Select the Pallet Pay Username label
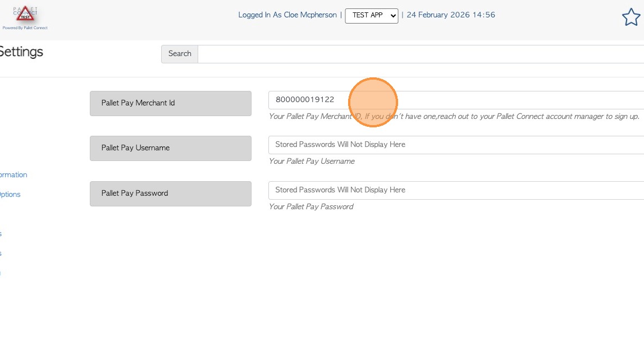 tap(170, 148)
